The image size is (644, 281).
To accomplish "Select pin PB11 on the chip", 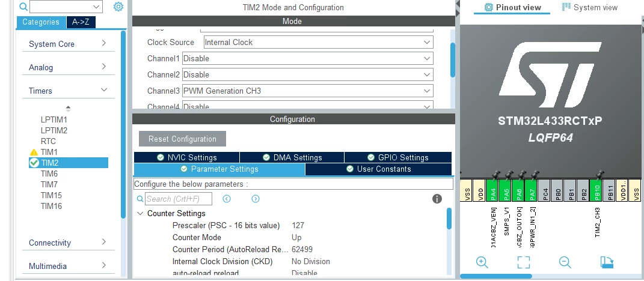I will [610, 190].
